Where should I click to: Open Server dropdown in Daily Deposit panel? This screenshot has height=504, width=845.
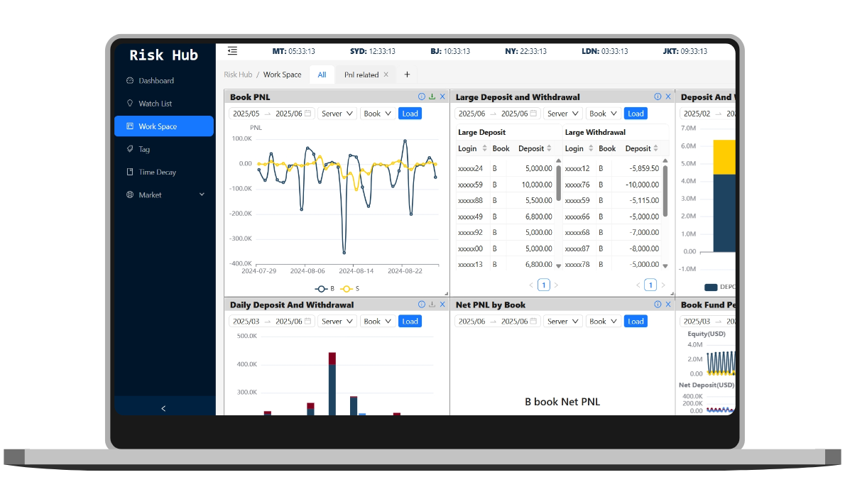[x=337, y=322]
